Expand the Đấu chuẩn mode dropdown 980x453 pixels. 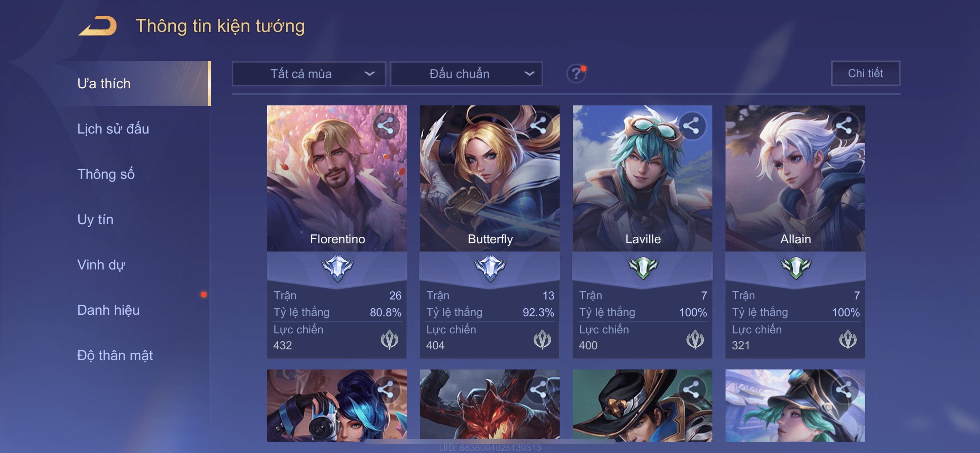pyautogui.click(x=466, y=73)
